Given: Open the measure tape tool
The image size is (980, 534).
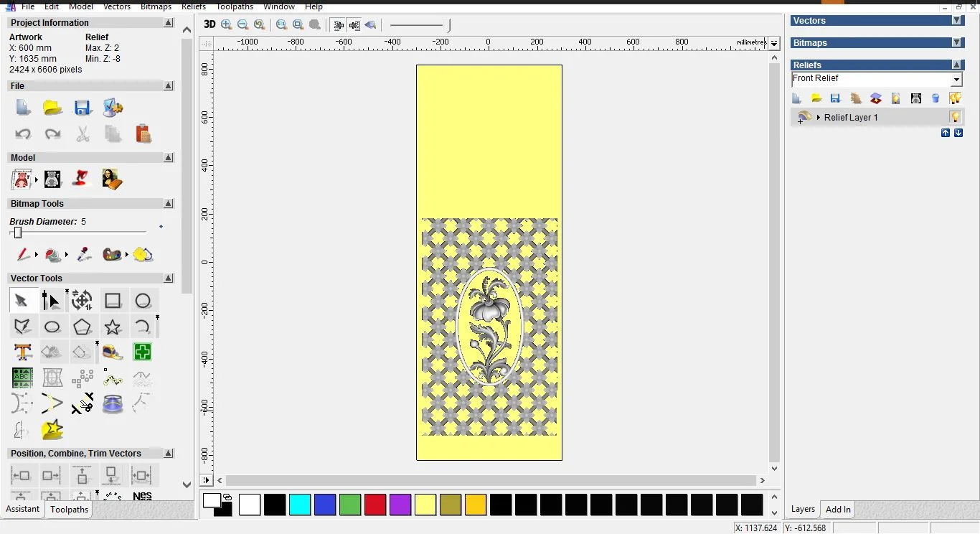Looking at the screenshot, I should 113,352.
